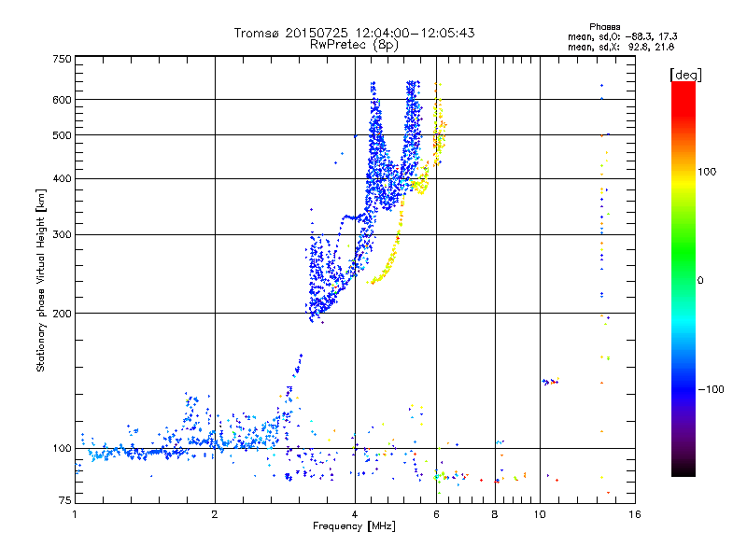Click the y-axis '200' tick label

point(63,314)
